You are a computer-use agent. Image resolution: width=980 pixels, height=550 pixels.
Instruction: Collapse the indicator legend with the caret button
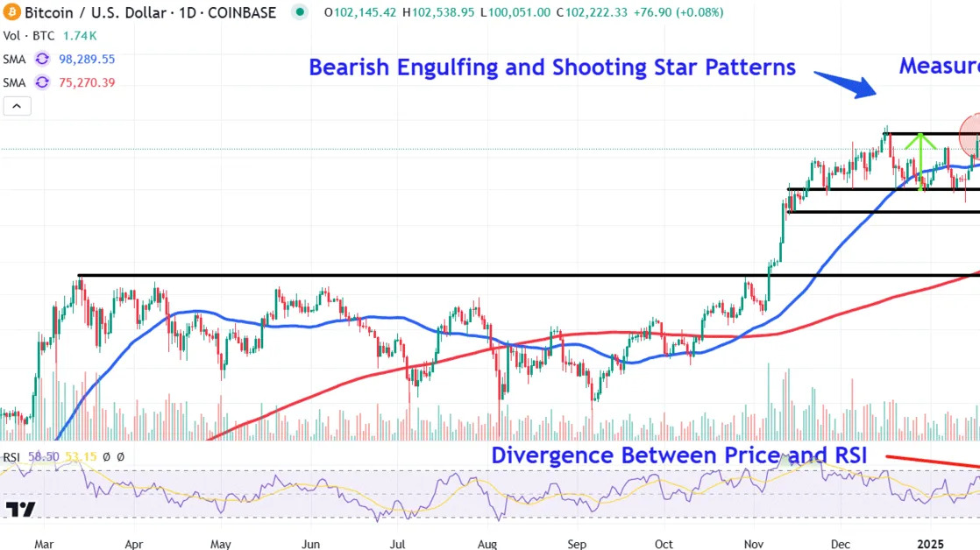tap(17, 106)
